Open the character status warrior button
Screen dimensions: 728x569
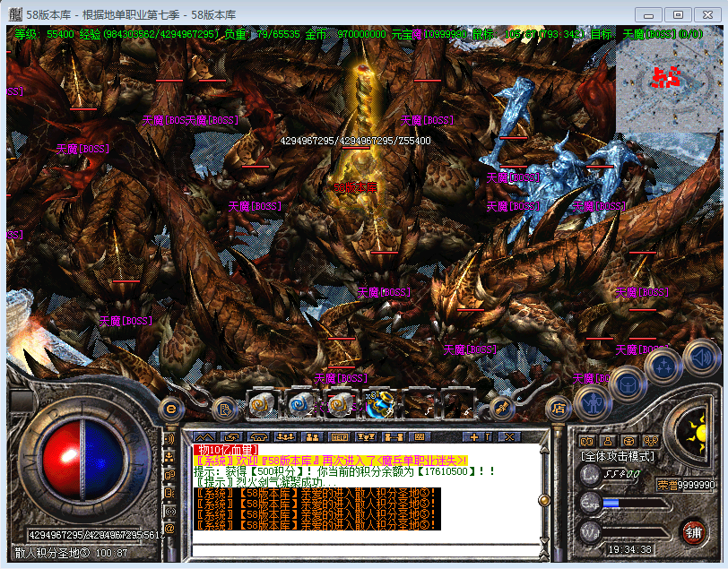coord(593,404)
